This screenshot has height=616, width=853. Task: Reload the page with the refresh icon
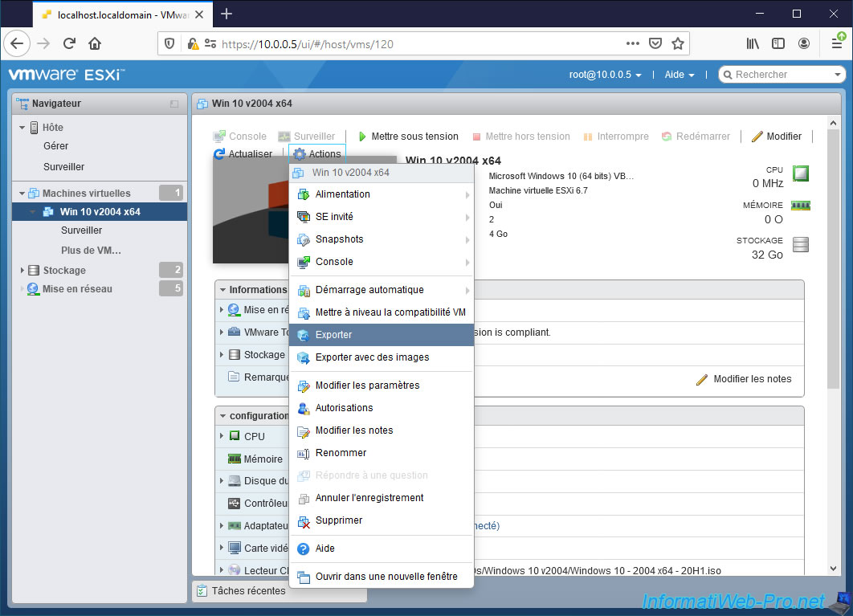[x=69, y=43]
